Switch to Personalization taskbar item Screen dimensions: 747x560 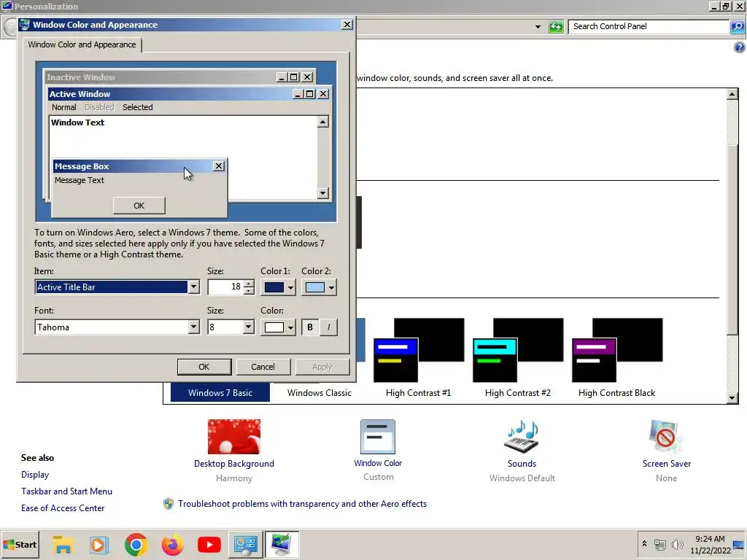click(282, 544)
